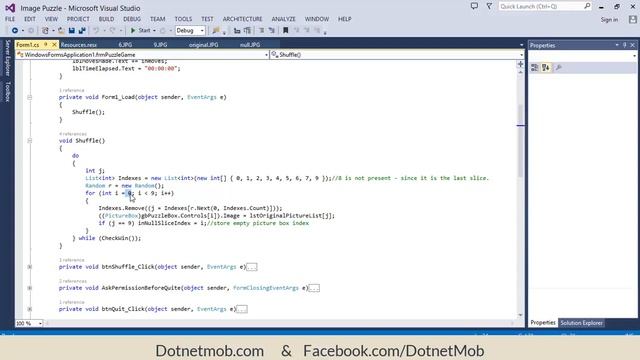Click the New Project toolbar icon
Screen dimensions: 640x360
(45, 31)
